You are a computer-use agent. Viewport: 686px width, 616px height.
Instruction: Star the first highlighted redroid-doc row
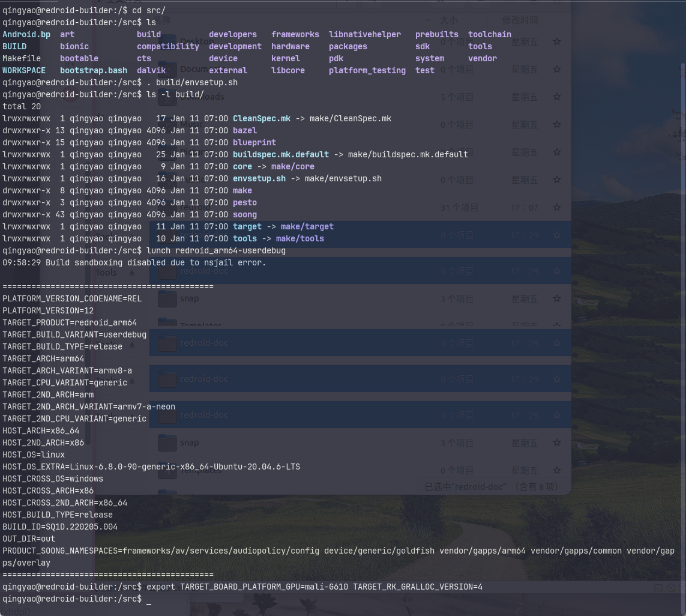pos(557,235)
